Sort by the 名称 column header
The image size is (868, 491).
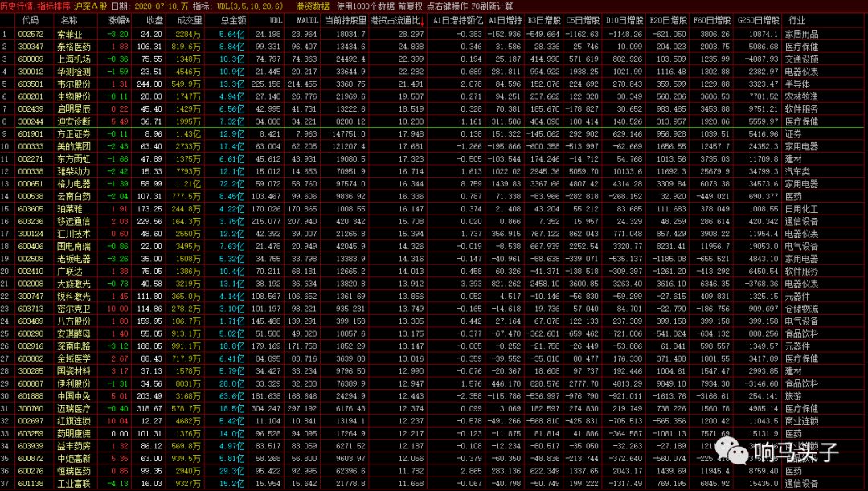pos(69,20)
